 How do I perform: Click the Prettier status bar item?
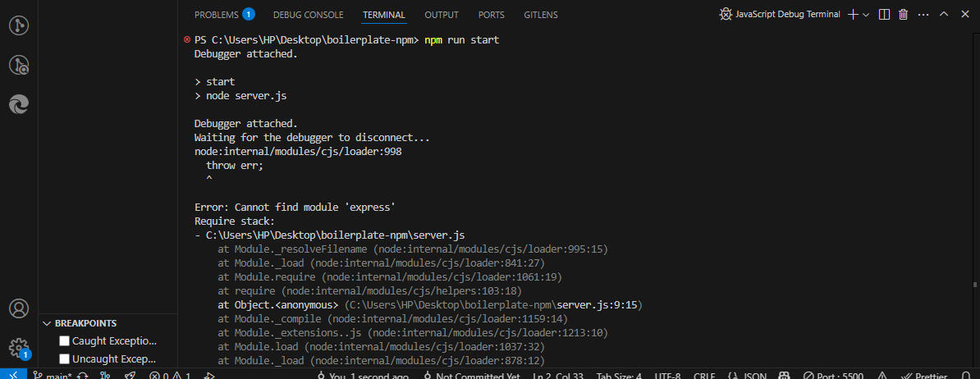(924, 376)
